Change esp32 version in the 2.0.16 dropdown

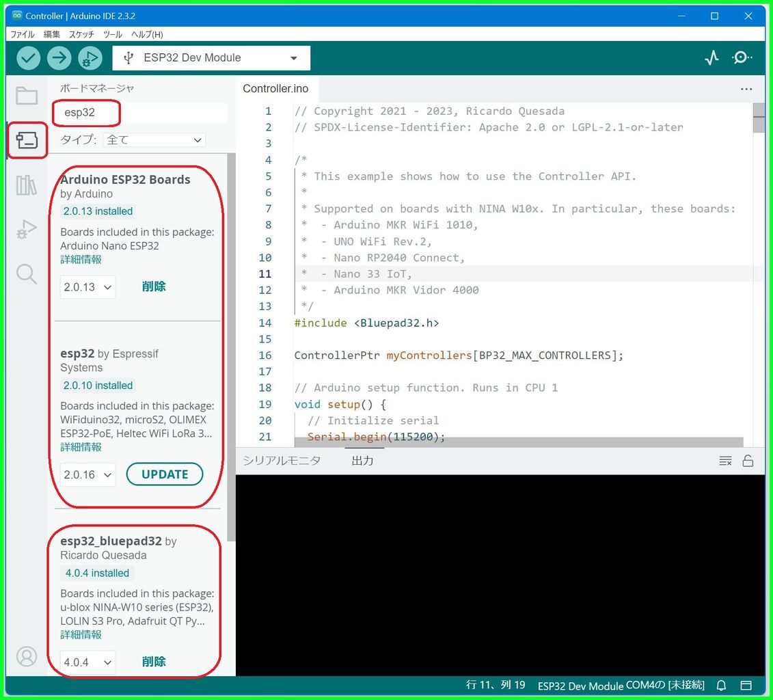(x=87, y=474)
